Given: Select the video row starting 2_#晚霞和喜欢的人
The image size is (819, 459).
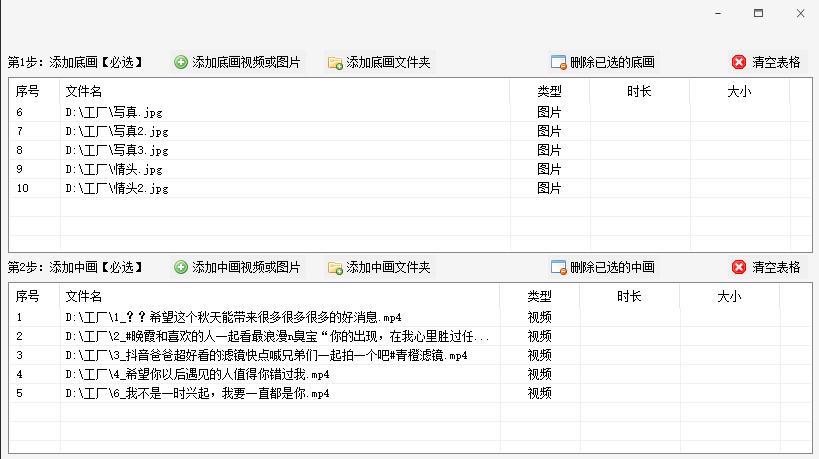Looking at the screenshot, I should [x=410, y=336].
